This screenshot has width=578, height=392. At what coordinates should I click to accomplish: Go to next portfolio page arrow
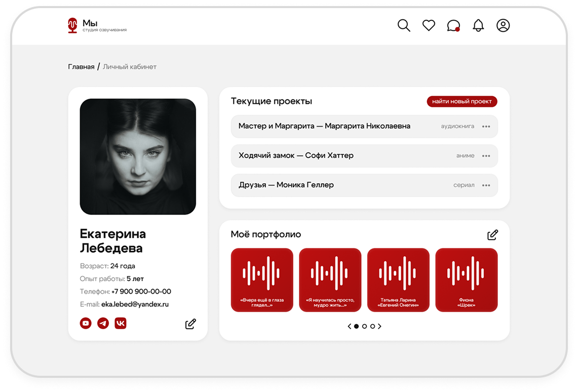380,327
